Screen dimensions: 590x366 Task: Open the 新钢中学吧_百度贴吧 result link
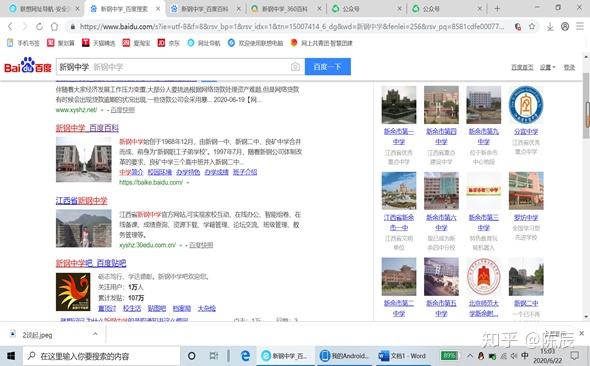click(91, 263)
